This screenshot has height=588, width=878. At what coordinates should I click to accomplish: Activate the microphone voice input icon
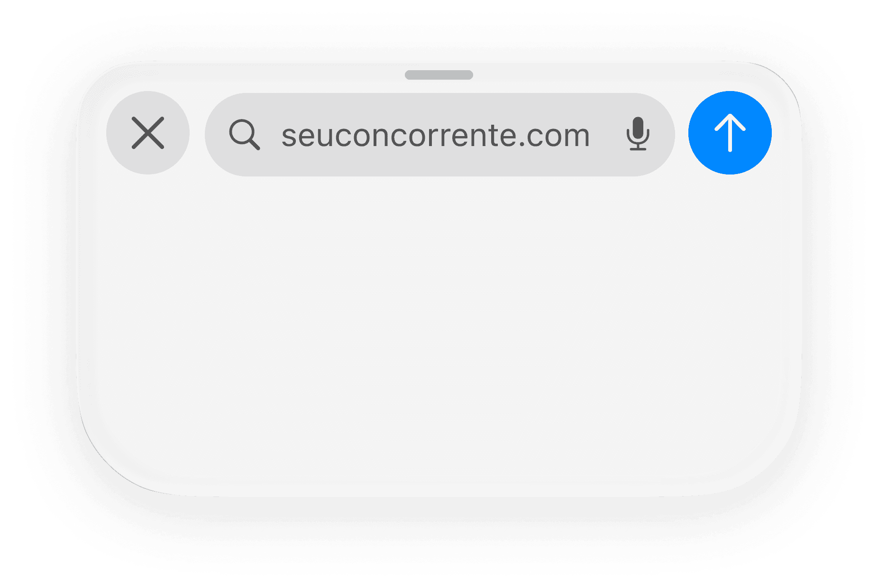tap(638, 134)
